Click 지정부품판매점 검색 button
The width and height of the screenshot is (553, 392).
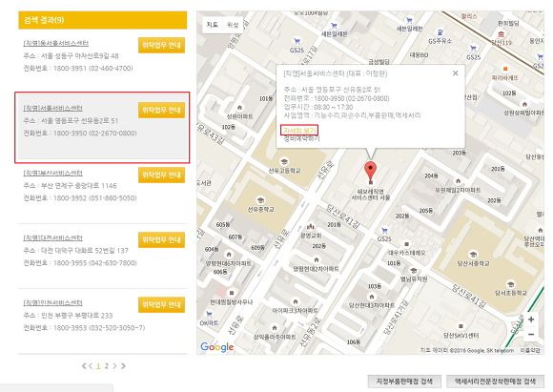click(404, 382)
